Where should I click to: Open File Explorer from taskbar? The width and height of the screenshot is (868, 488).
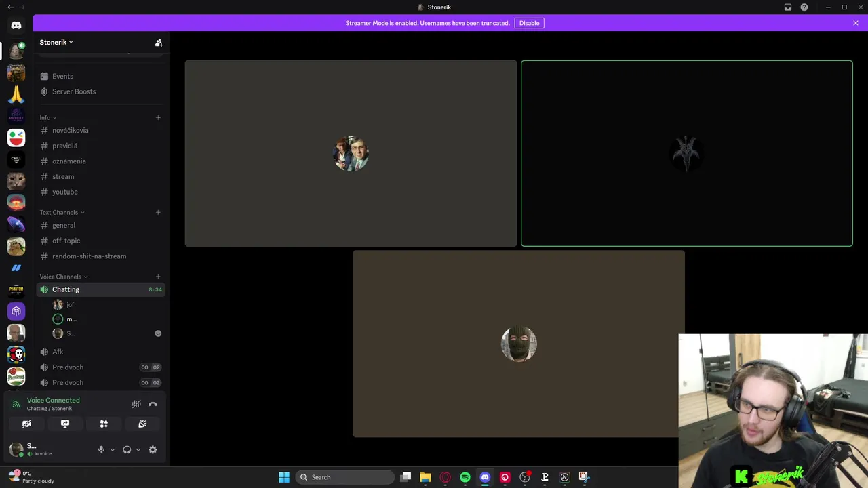pos(425,477)
